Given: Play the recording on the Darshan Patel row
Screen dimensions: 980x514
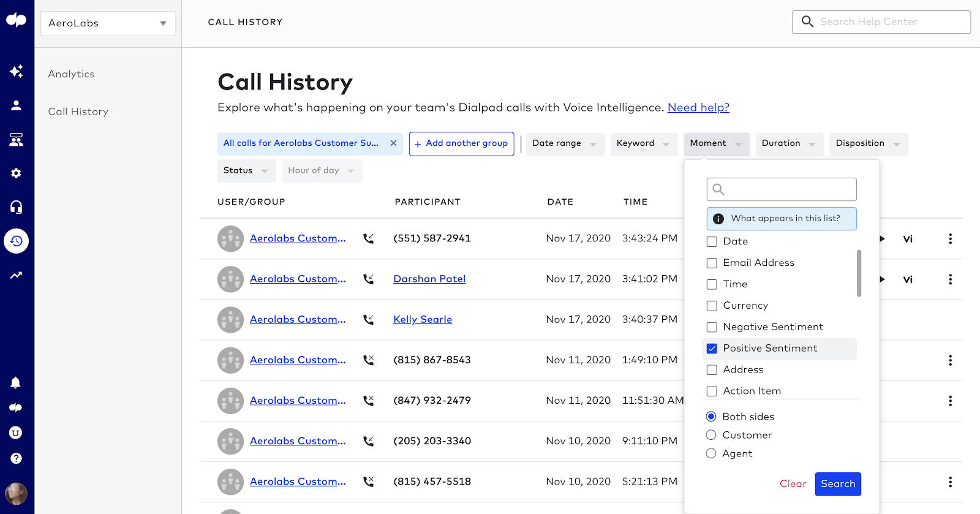Looking at the screenshot, I should [883, 279].
